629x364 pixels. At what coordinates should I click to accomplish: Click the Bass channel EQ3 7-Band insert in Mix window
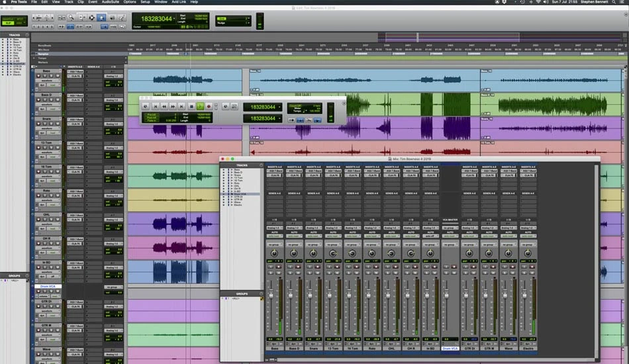275,171
